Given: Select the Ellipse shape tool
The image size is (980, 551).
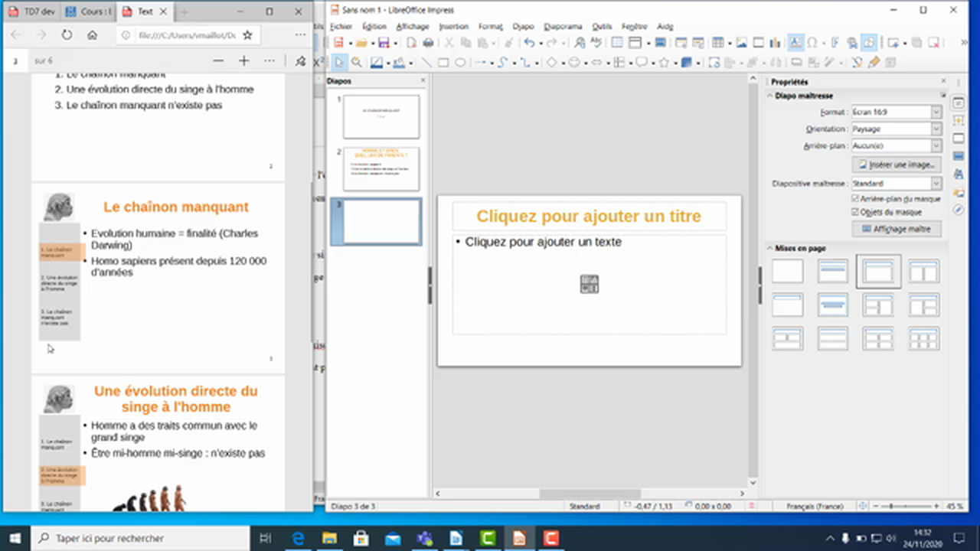Looking at the screenshot, I should tap(460, 63).
